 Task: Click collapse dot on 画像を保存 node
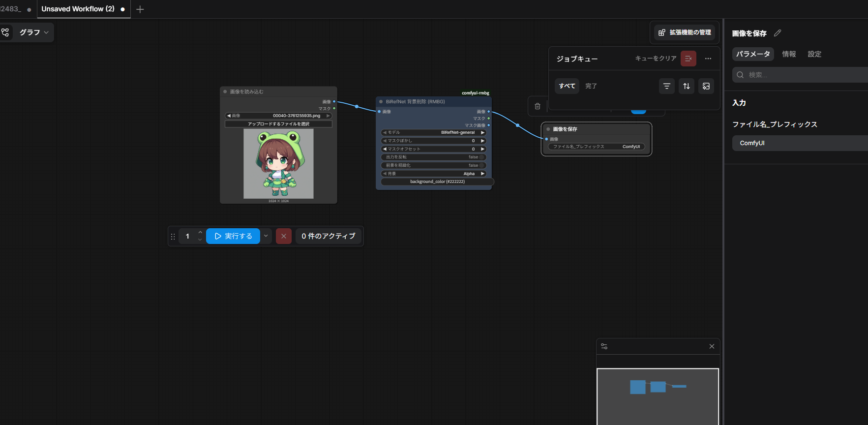[548, 129]
